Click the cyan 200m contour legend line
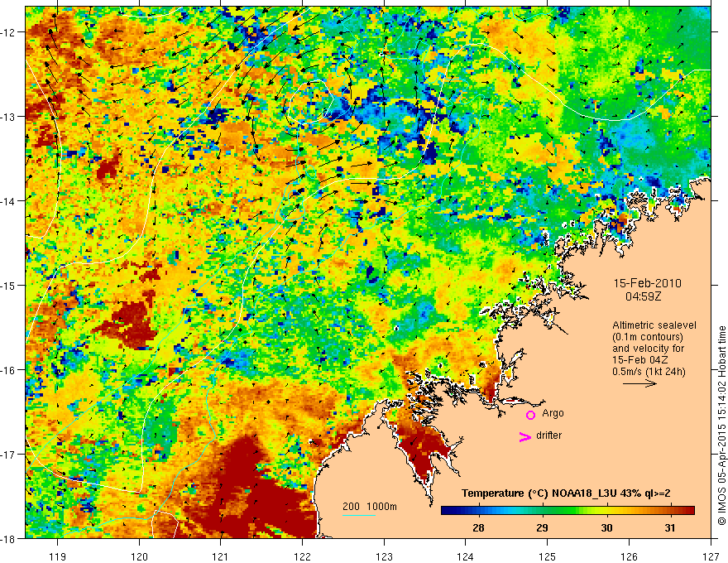This screenshot has height=563, width=728. tap(359, 515)
